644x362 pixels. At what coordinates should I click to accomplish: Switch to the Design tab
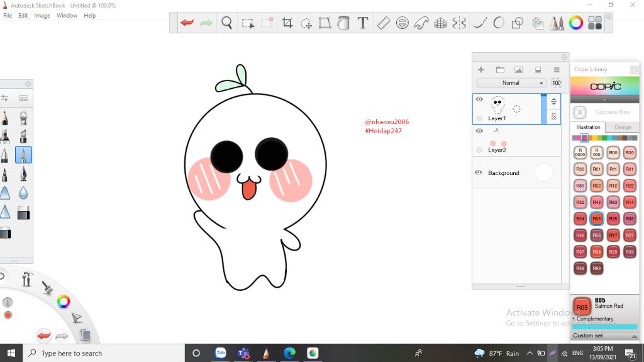coord(623,127)
